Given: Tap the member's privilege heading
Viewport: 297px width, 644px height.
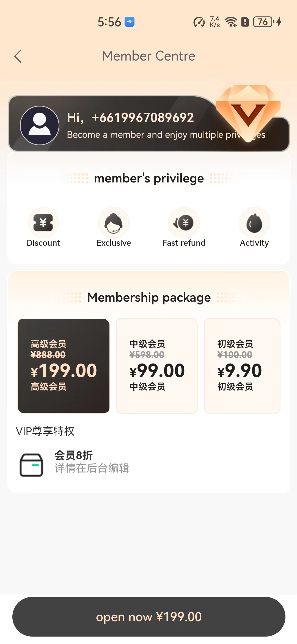Looking at the screenshot, I should (149, 179).
